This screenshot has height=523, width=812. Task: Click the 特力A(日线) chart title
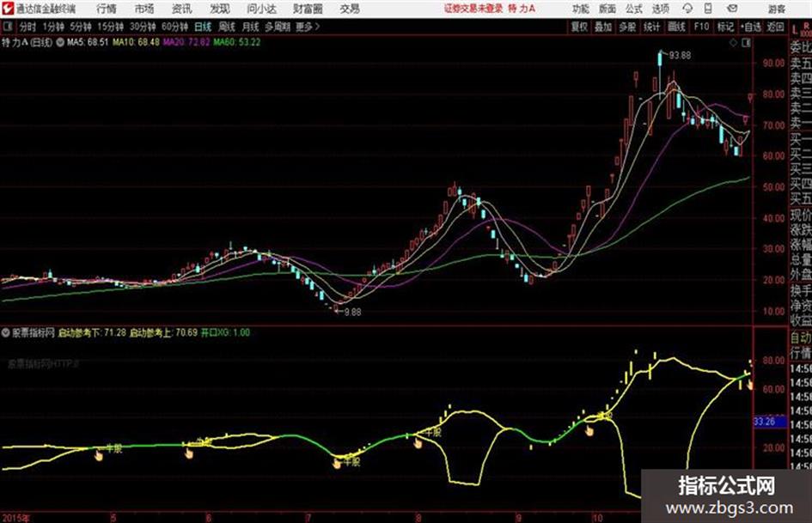tap(27, 42)
